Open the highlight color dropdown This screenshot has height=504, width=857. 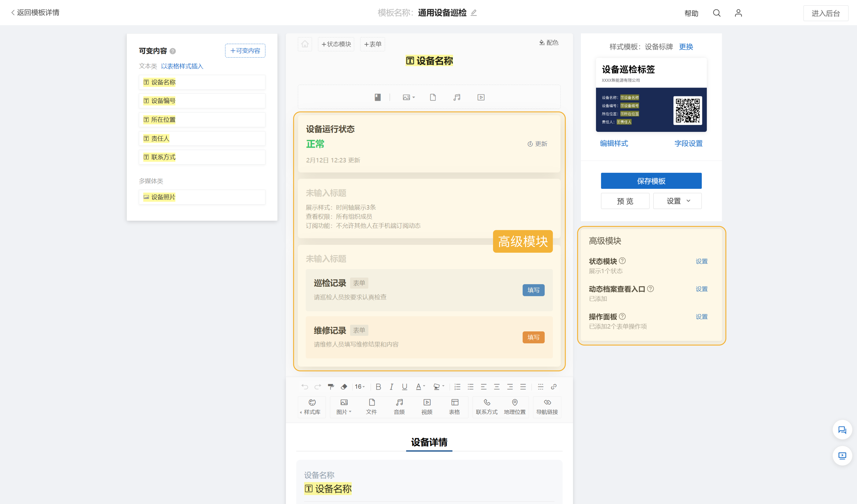[x=439, y=386]
